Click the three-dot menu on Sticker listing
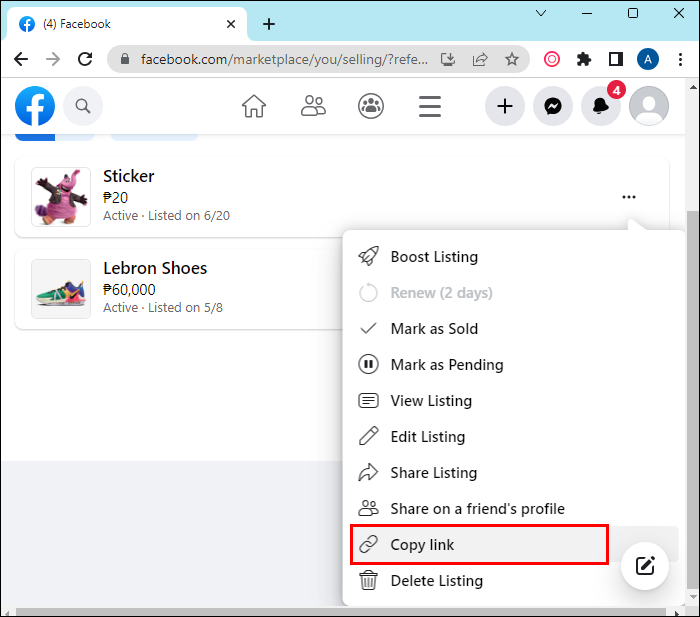Screen dimensions: 700x617 pyautogui.click(x=629, y=197)
